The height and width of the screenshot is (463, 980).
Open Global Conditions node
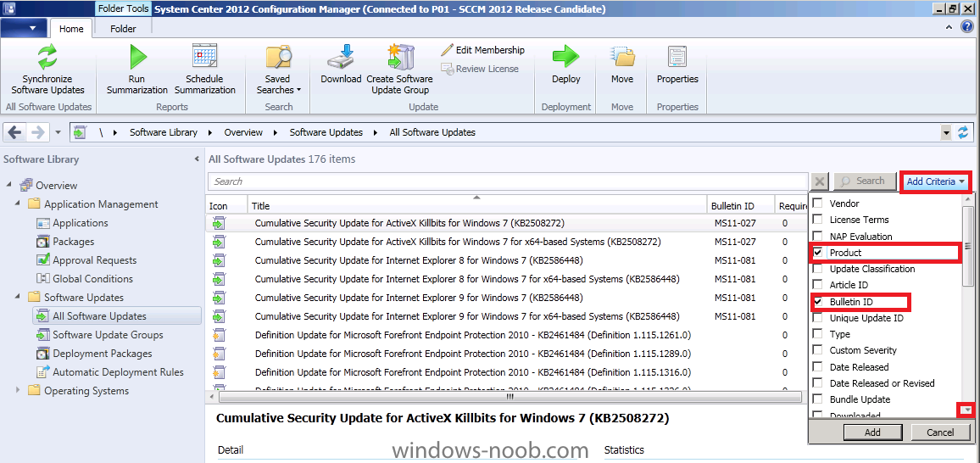pyautogui.click(x=92, y=279)
